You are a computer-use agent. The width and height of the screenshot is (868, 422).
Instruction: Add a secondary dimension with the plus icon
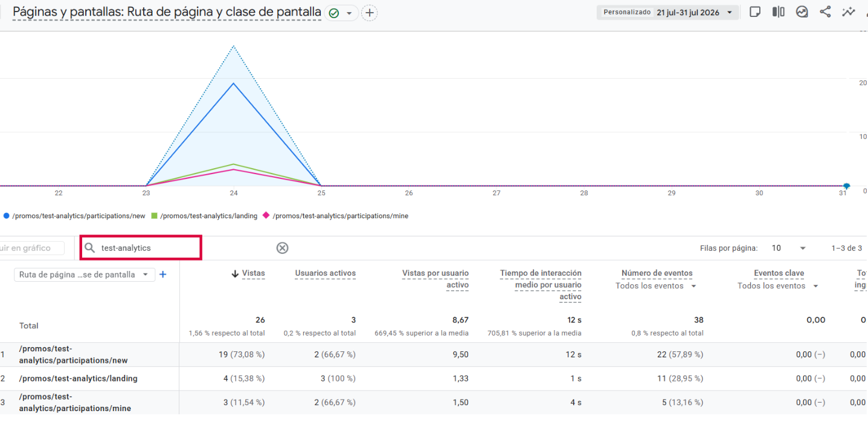(162, 274)
